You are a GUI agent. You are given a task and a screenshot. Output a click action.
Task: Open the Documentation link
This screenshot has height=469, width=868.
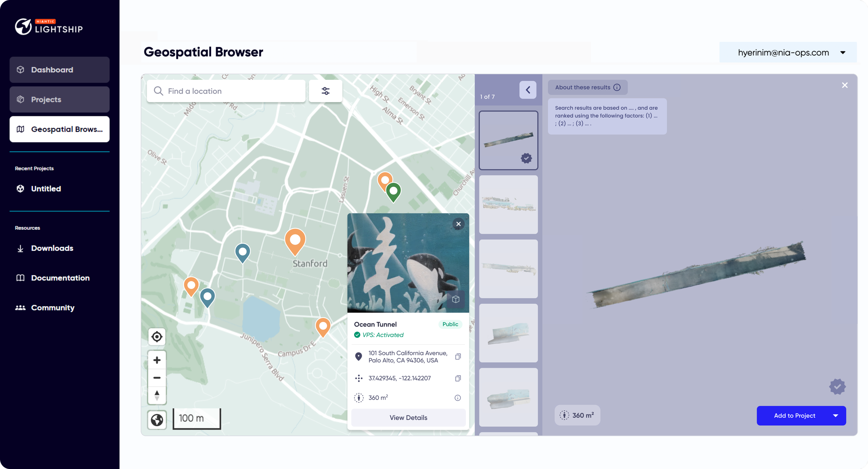coord(60,278)
